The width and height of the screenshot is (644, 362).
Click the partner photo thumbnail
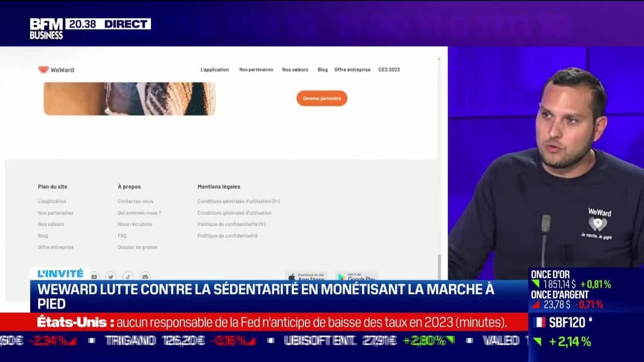[x=129, y=99]
